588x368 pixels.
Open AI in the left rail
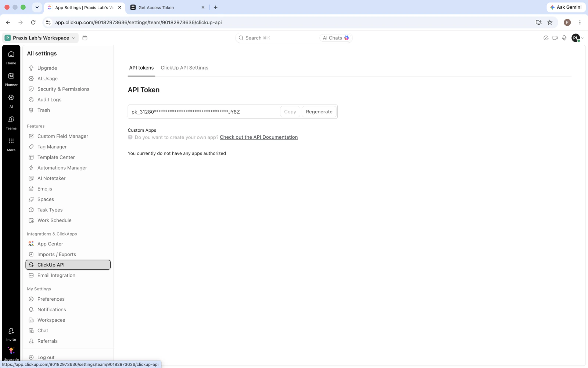pyautogui.click(x=11, y=101)
